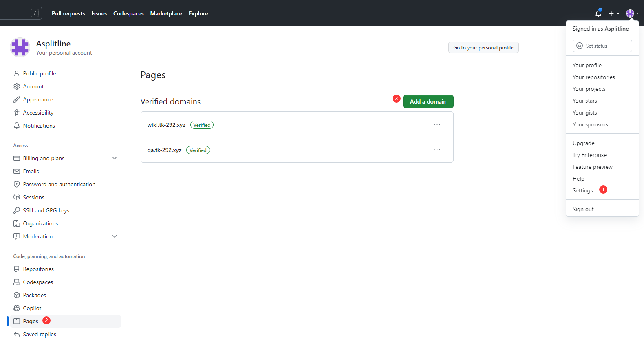Image resolution: width=644 pixels, height=342 pixels.
Task: Click the Public profile person icon
Action: click(x=17, y=73)
